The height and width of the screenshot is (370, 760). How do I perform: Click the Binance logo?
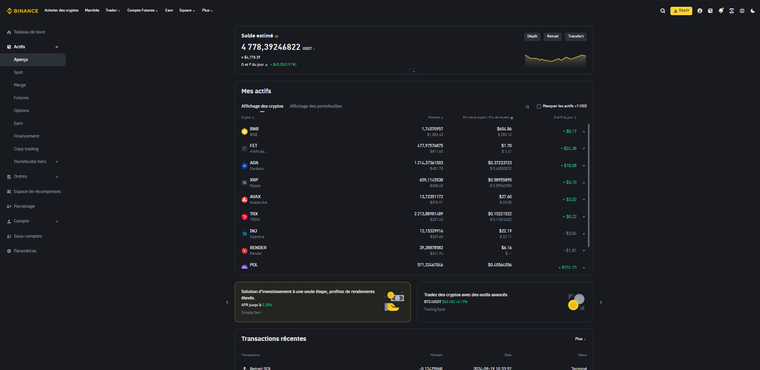click(x=22, y=11)
